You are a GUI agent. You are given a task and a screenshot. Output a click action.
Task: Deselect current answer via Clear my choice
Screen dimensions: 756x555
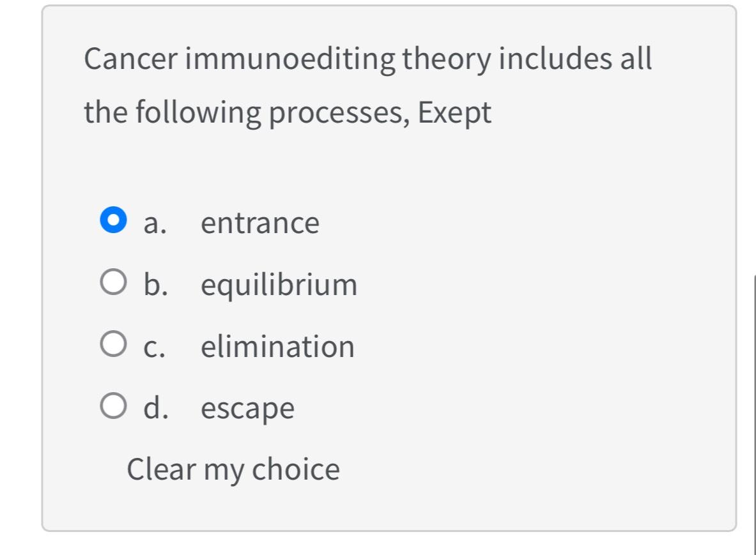tap(233, 468)
